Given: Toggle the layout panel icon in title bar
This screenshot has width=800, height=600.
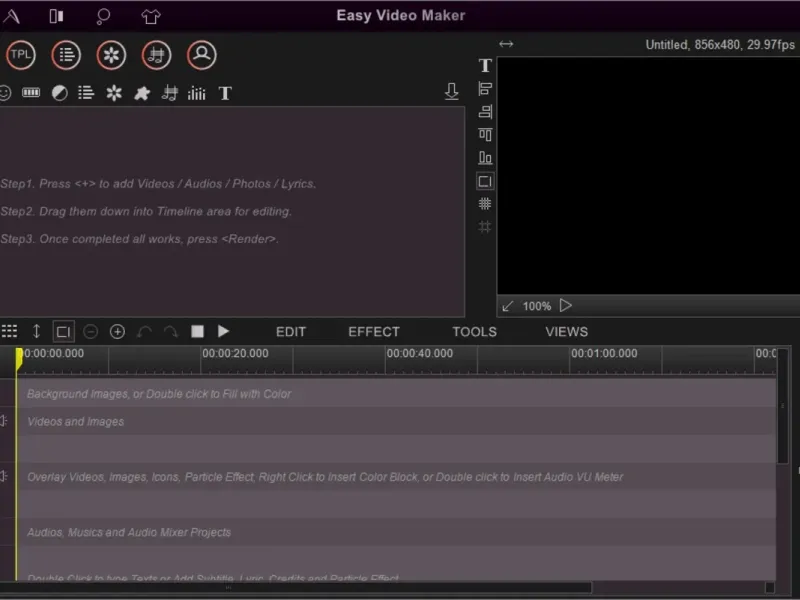Looking at the screenshot, I should [x=56, y=16].
